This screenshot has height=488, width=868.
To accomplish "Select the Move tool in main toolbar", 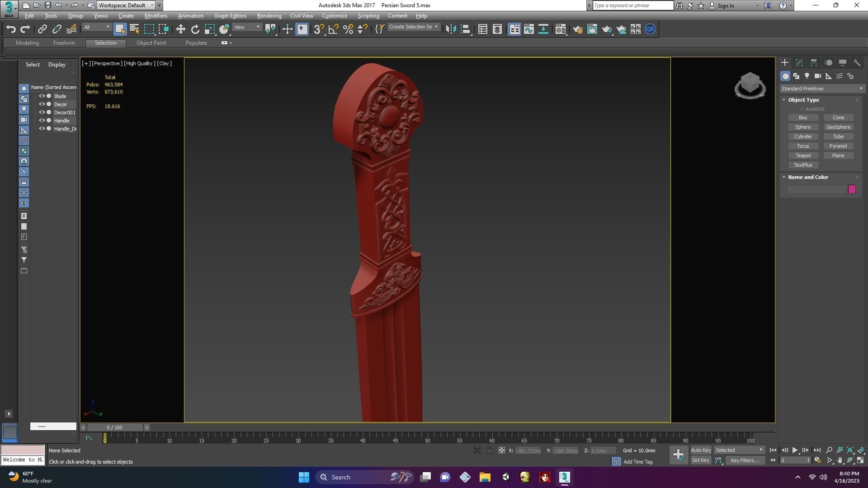I will coord(180,29).
